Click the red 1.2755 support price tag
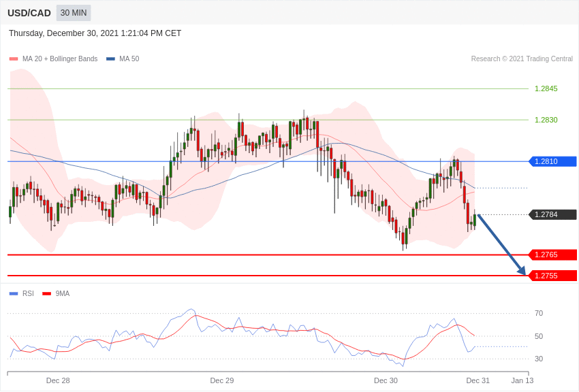This screenshot has width=579, height=392. point(553,276)
